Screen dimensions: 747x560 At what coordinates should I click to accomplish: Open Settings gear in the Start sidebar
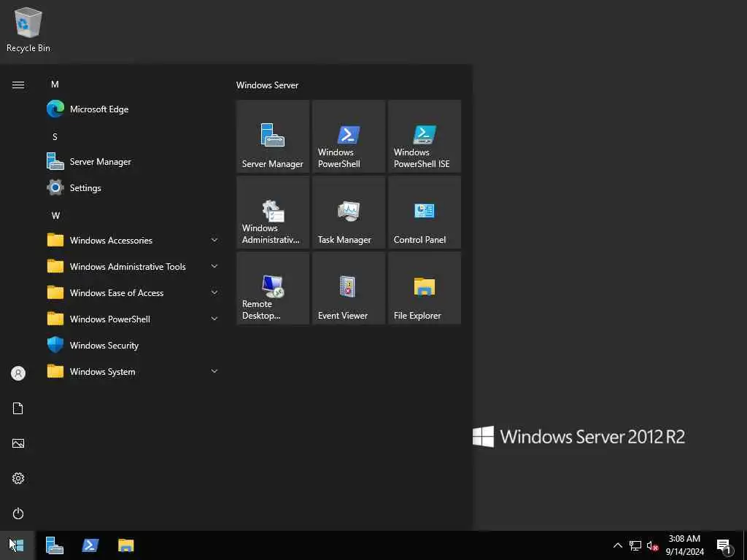click(18, 478)
